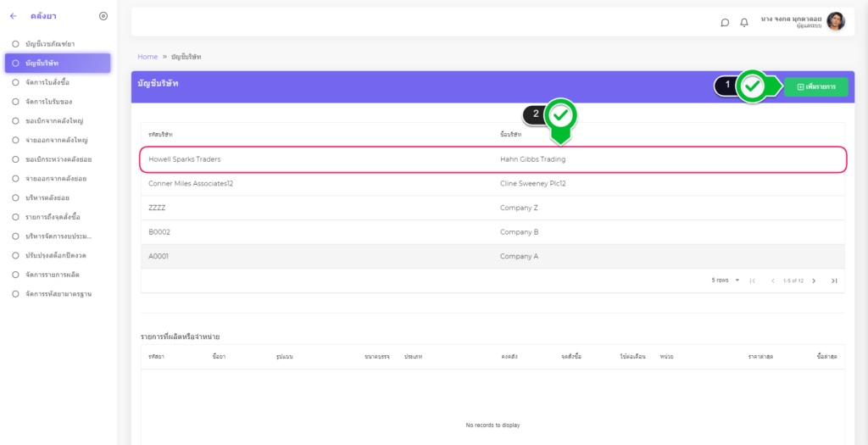Image resolution: width=868 pixels, height=445 pixels.
Task: Go to previous page of company table
Action: (x=772, y=281)
